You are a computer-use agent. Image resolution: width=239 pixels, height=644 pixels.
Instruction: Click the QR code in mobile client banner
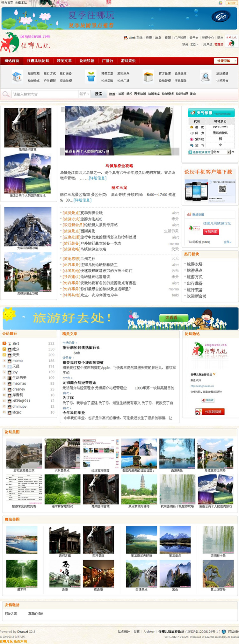[222, 189]
